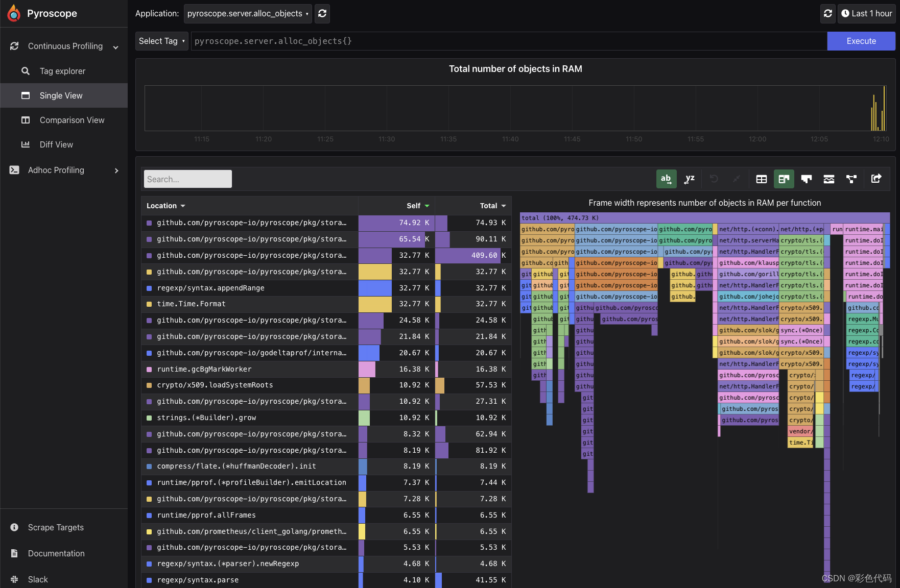The width and height of the screenshot is (900, 588).
Task: Click the Slack logo icon
Action: click(x=14, y=579)
